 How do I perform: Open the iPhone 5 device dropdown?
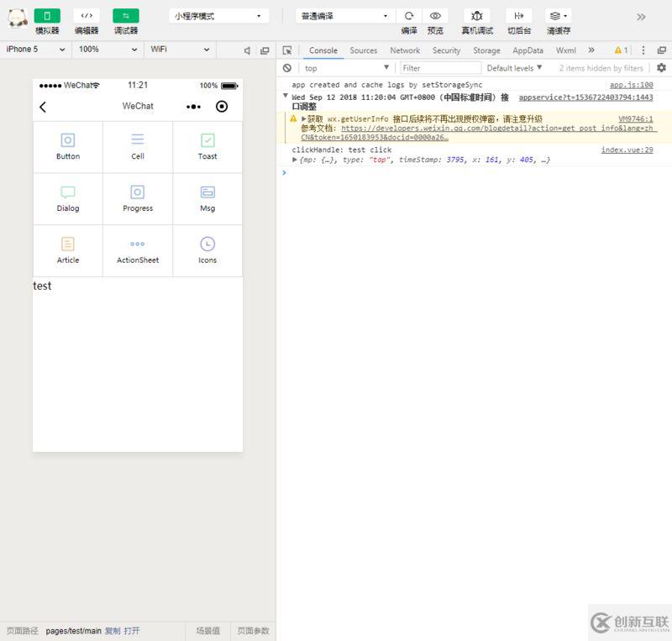click(x=35, y=50)
